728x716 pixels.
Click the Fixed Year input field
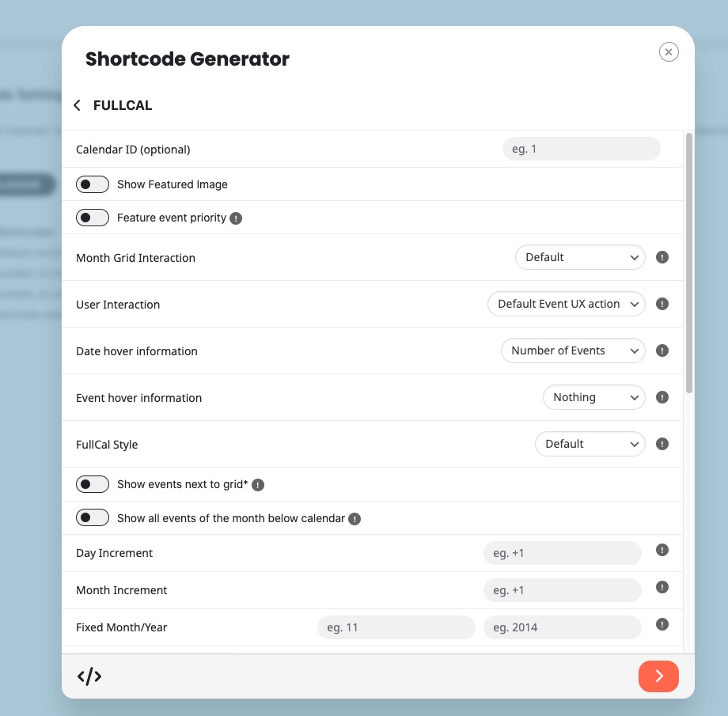coord(562,627)
